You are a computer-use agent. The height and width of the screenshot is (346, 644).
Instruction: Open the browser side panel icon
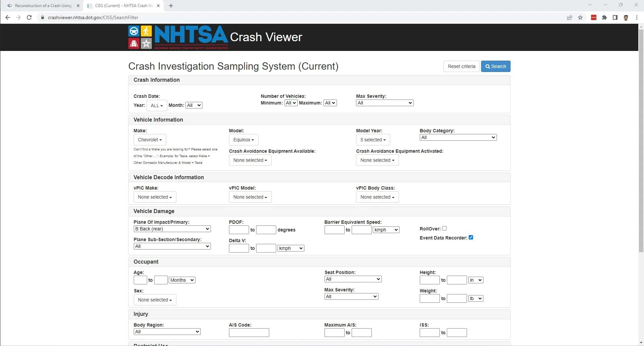pos(616,17)
